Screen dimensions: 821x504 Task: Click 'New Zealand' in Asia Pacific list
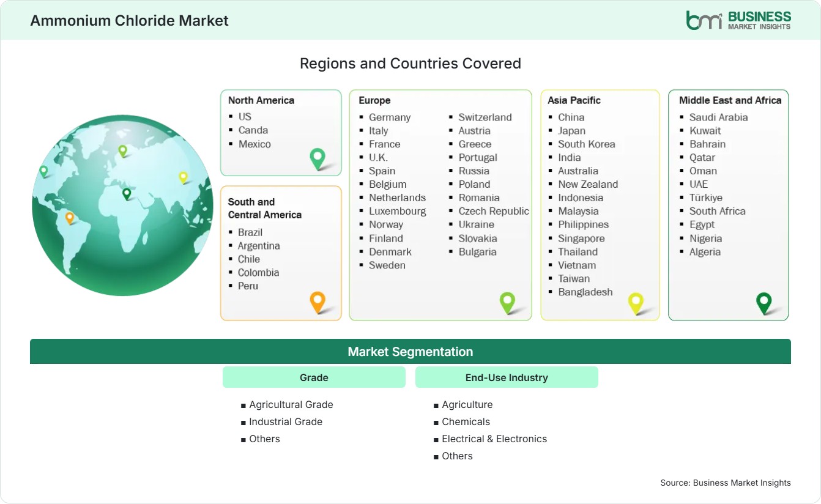coord(588,184)
